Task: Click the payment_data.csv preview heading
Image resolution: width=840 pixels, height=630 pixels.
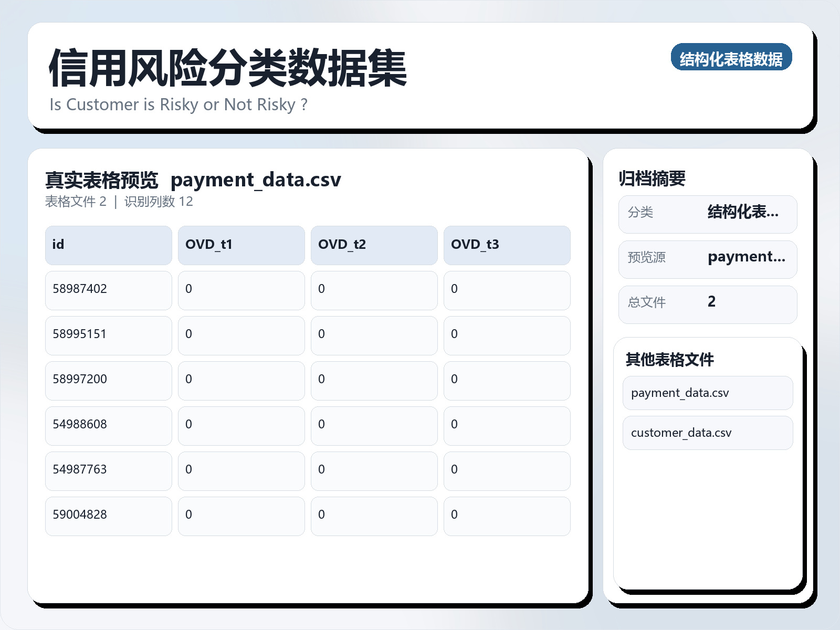Action: [x=256, y=180]
